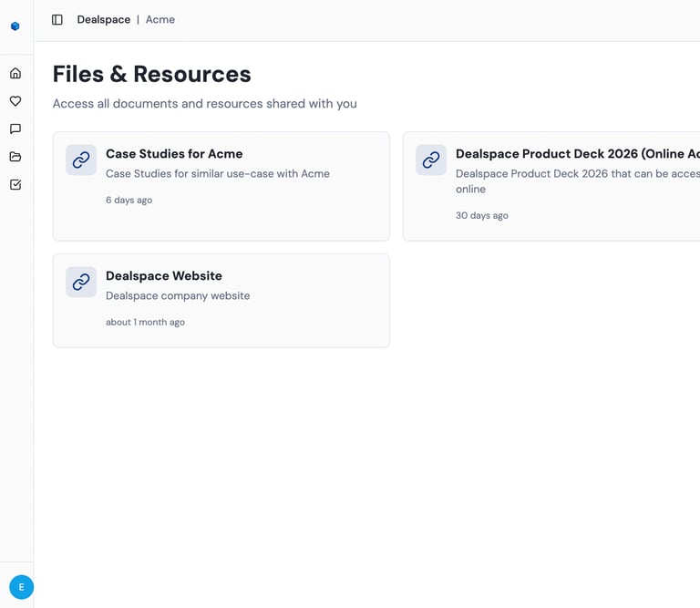Viewport: 700px width, 608px height.
Task: Open the heart favorites sidebar icon
Action: (15, 101)
